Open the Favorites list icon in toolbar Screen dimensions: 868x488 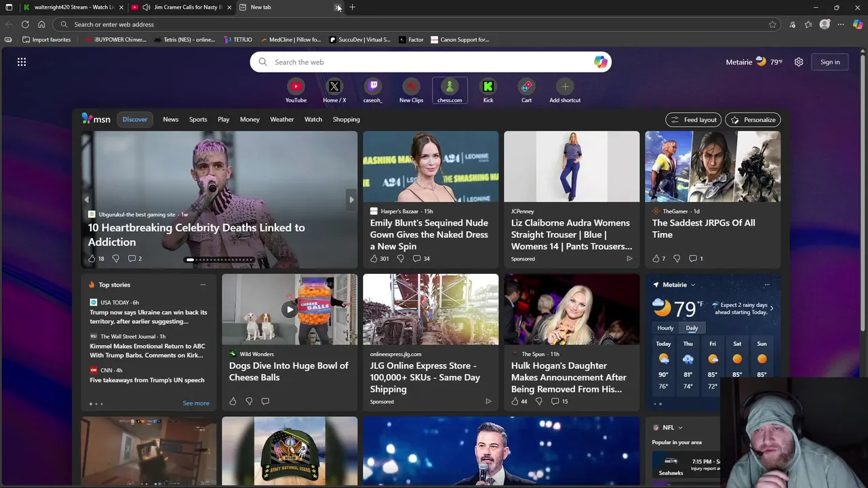808,24
